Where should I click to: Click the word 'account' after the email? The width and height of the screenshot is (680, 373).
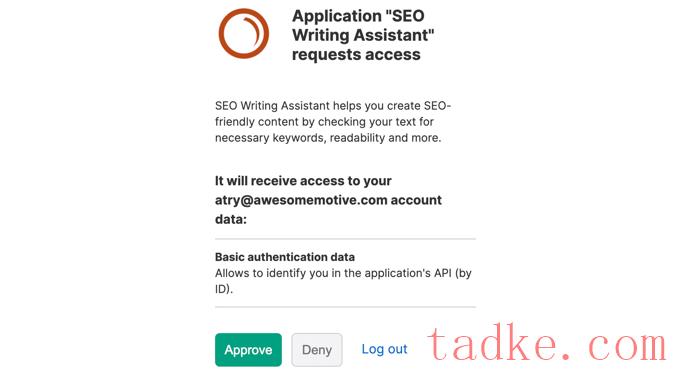(x=416, y=200)
